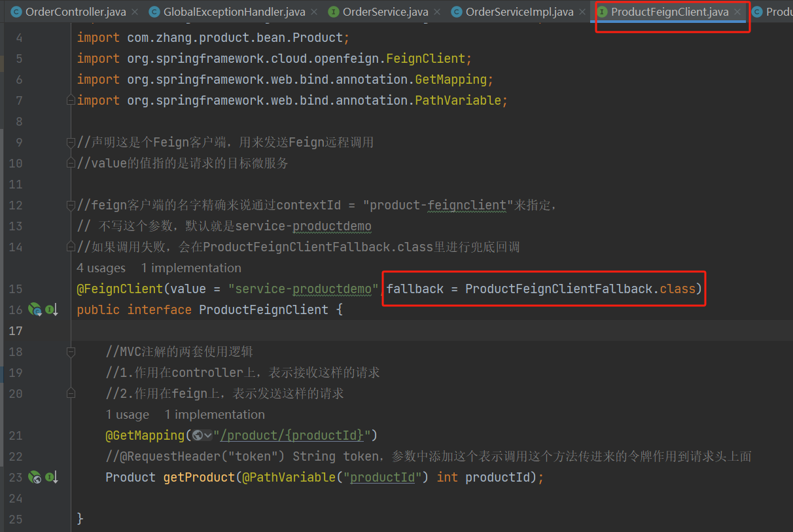Click the implemented-by gutter icon on line 16
This screenshot has height=532, width=793.
52,310
